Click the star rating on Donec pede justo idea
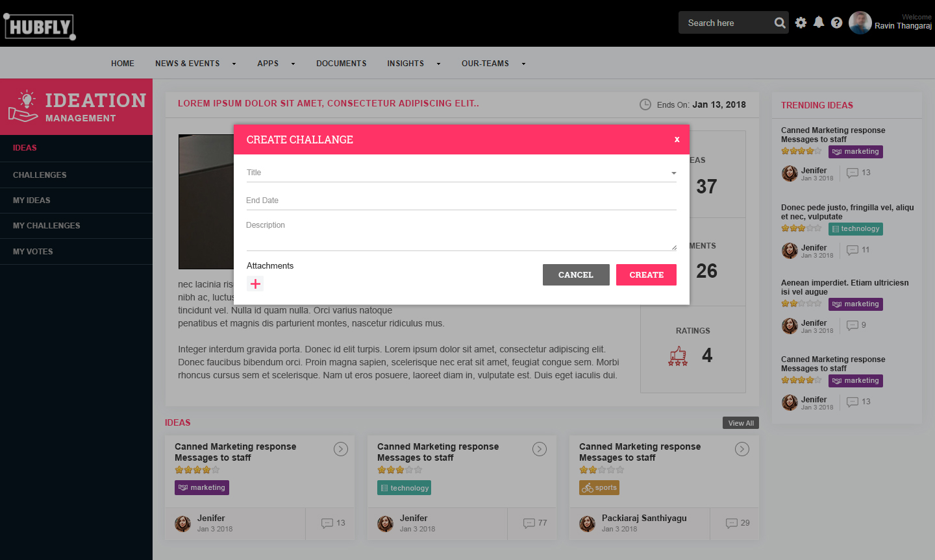 801,228
